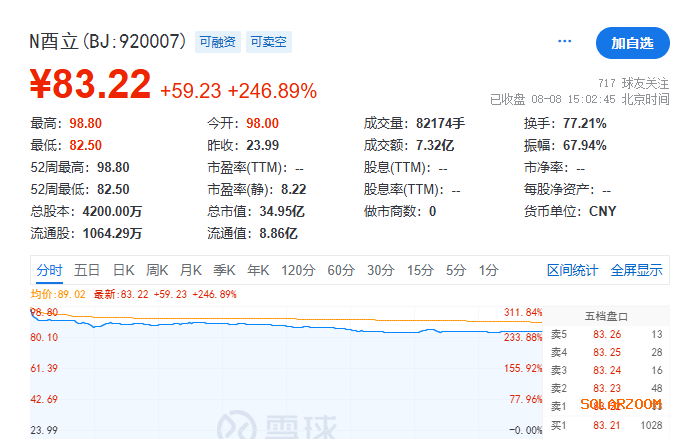Switch to the 年K chart tab
Screen dimensions: 682x439
point(259,270)
